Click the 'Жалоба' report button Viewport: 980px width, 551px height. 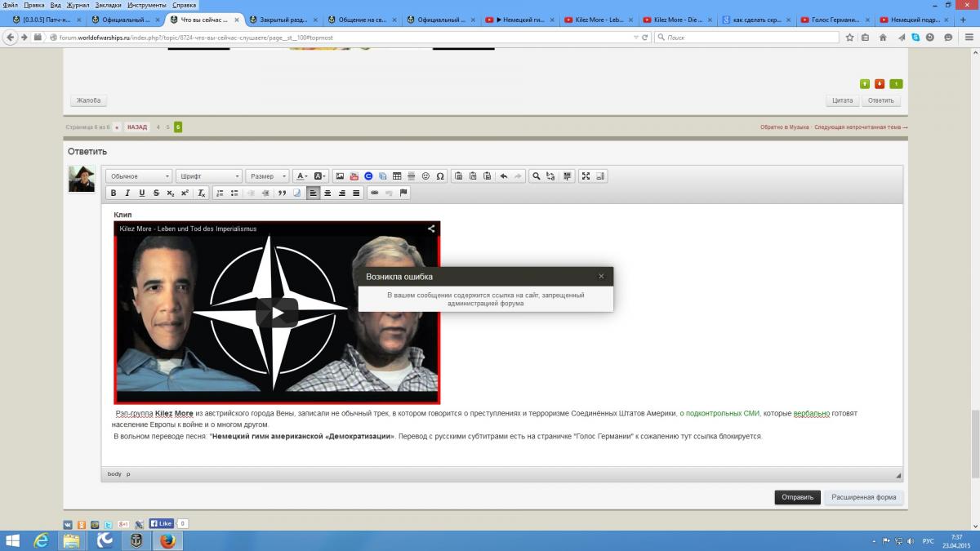88,100
